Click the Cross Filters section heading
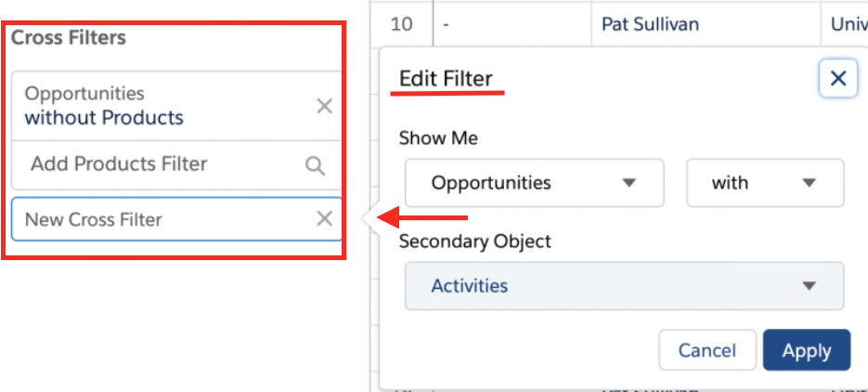868x392 pixels. 68,38
